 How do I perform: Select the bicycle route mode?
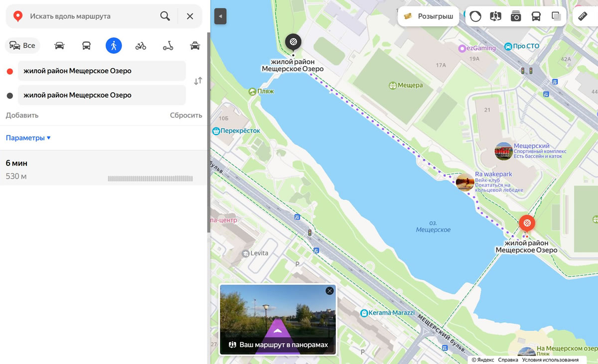(x=141, y=46)
